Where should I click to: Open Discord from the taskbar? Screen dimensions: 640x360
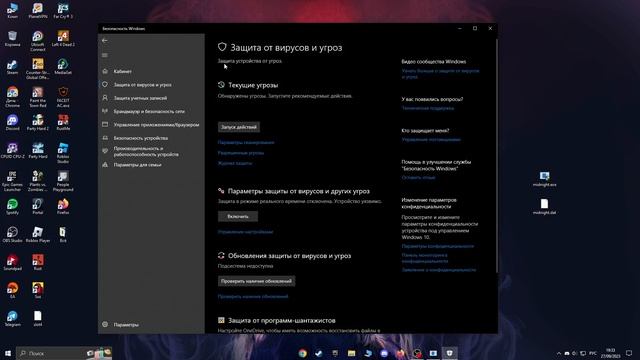point(384,353)
